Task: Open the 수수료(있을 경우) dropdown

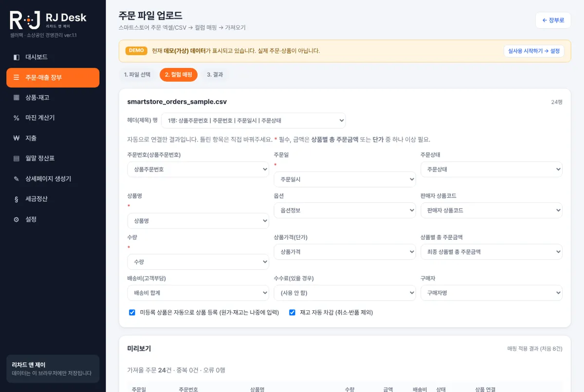Action: click(345, 293)
